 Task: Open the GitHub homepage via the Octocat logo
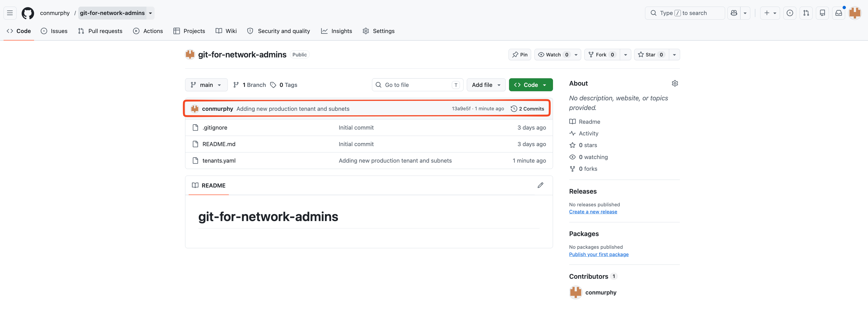click(28, 13)
